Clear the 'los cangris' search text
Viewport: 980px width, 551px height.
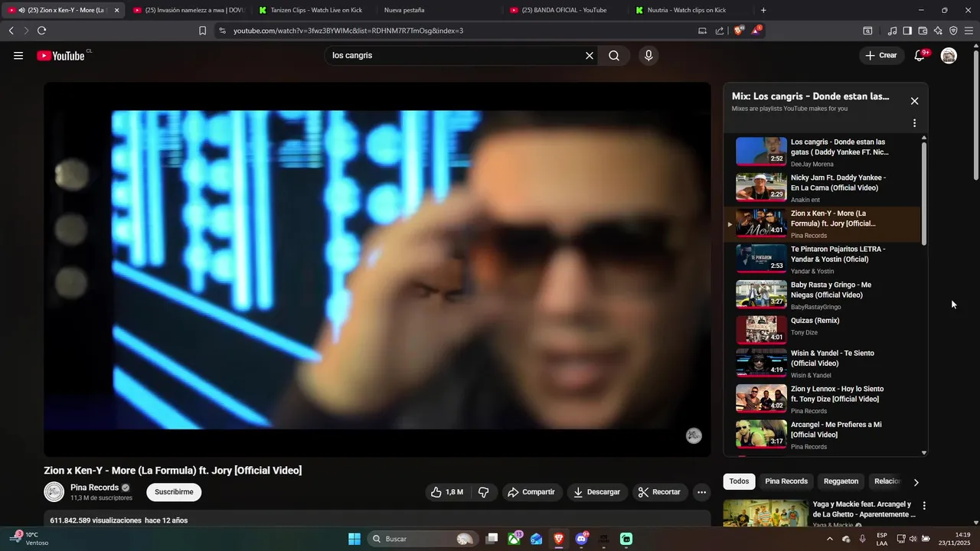pyautogui.click(x=590, y=55)
